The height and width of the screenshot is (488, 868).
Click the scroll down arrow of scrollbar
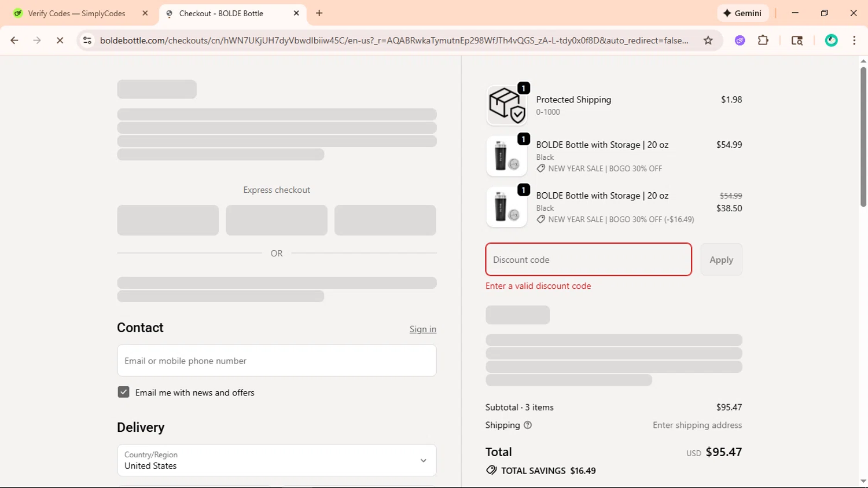863,482
